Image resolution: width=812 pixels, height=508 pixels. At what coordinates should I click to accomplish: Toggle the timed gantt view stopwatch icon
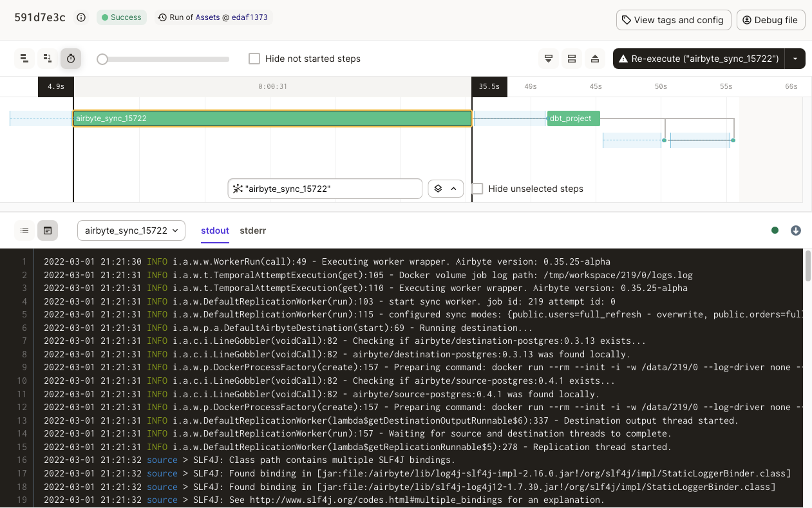coord(71,59)
